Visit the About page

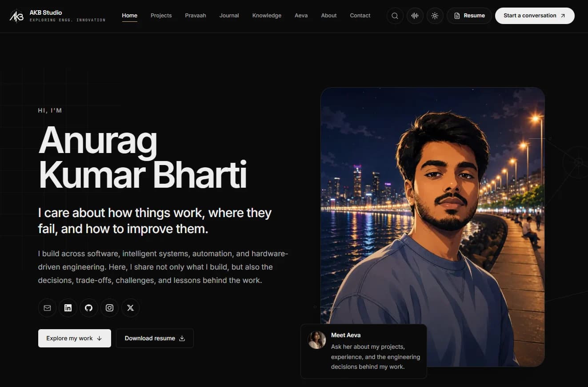(x=329, y=16)
